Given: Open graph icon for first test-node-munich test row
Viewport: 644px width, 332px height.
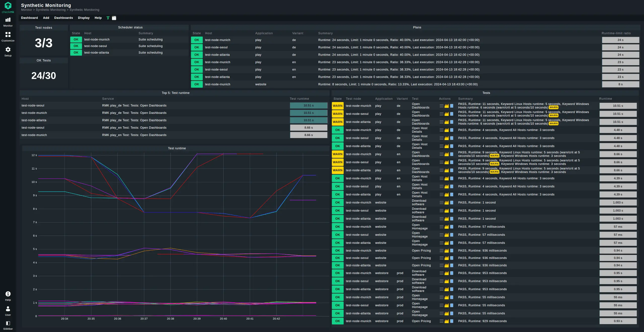Looking at the screenshot, I should 447,106.
